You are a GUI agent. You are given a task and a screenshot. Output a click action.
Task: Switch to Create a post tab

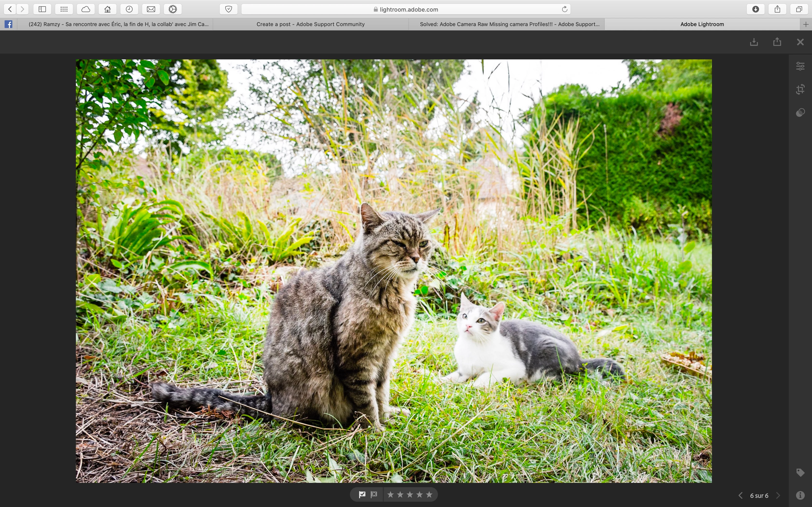(x=310, y=24)
